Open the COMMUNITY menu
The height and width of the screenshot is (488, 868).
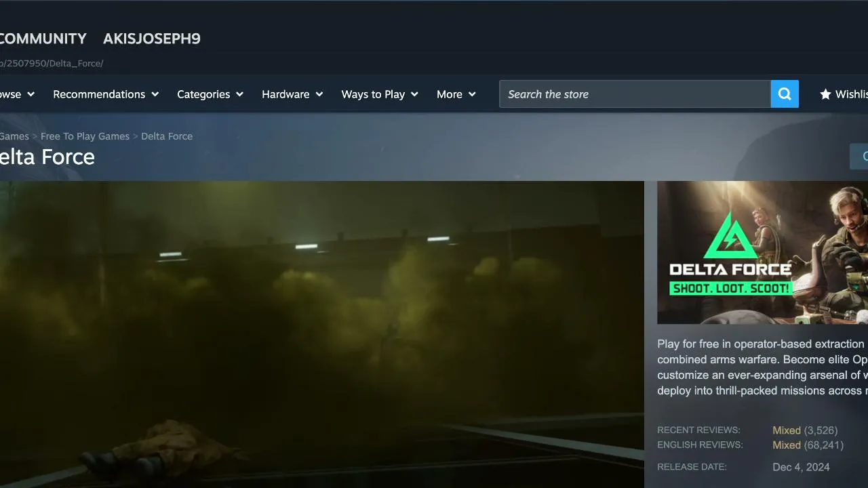pos(43,39)
